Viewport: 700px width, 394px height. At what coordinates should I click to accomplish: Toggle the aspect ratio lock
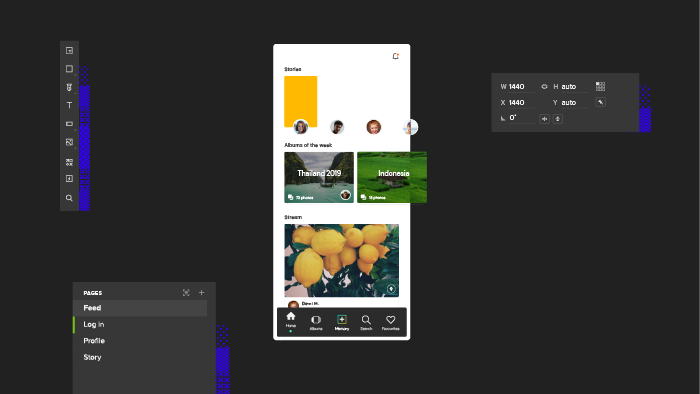pos(544,87)
